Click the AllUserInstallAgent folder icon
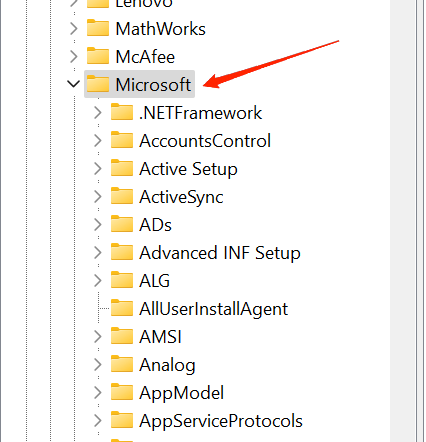Image resolution: width=426 pixels, height=442 pixels. (122, 308)
